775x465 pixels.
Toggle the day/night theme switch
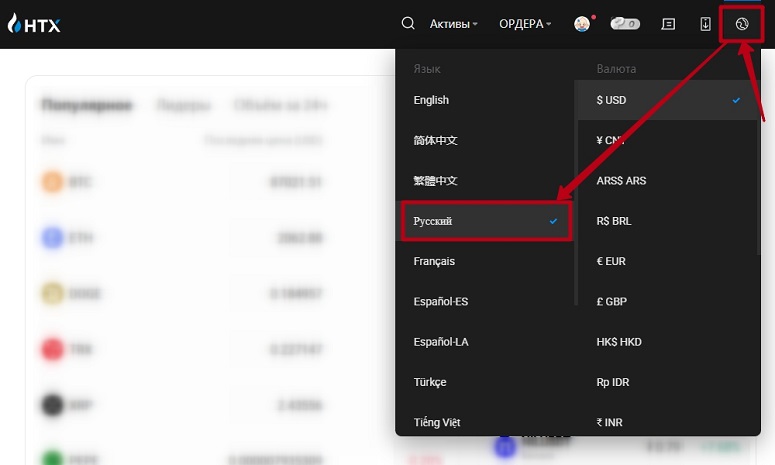point(625,23)
